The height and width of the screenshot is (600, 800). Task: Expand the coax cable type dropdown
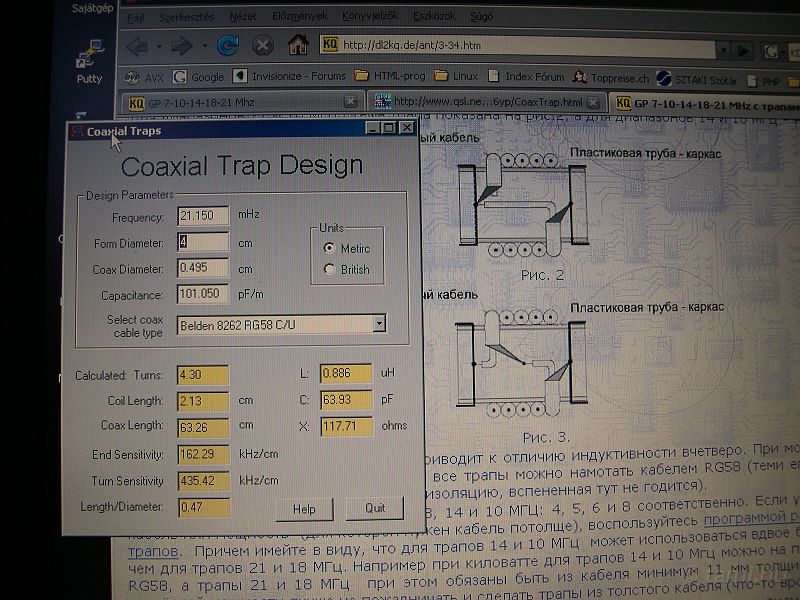point(378,323)
